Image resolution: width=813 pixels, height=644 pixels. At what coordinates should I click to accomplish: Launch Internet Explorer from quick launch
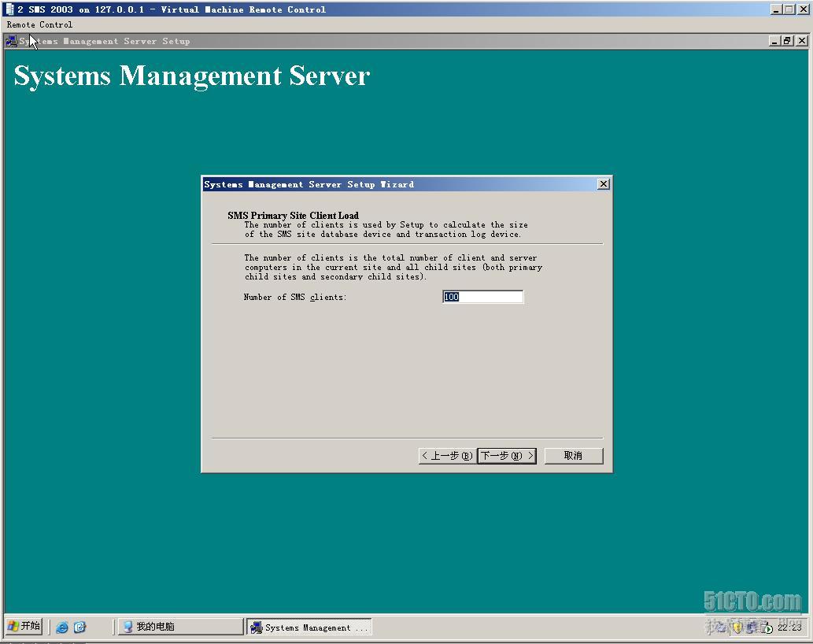(x=61, y=627)
